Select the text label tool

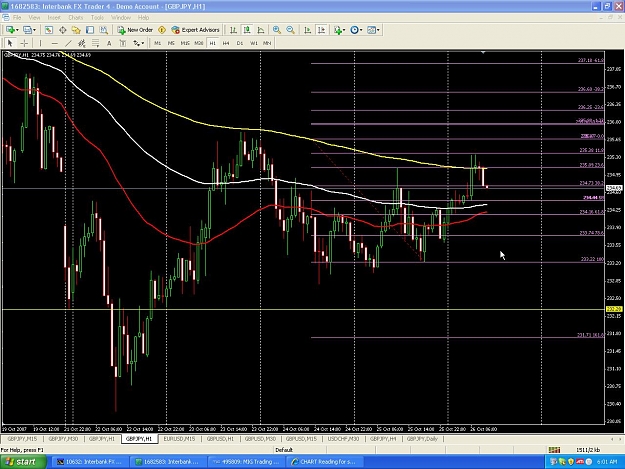click(x=123, y=43)
